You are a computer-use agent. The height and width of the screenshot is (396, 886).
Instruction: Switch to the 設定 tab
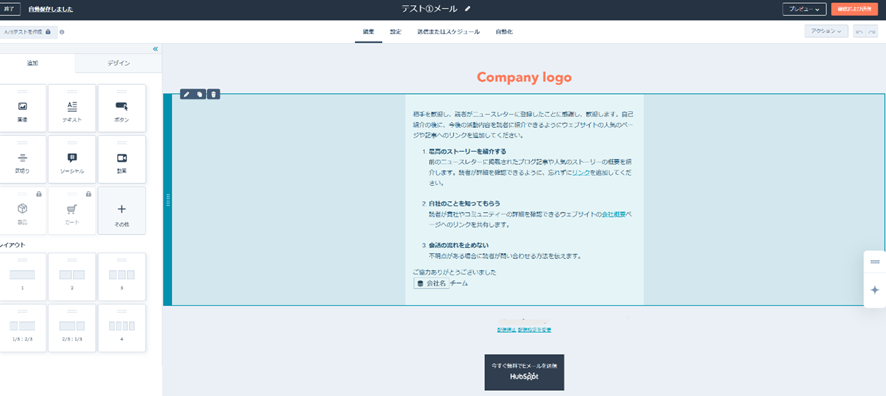click(x=396, y=32)
